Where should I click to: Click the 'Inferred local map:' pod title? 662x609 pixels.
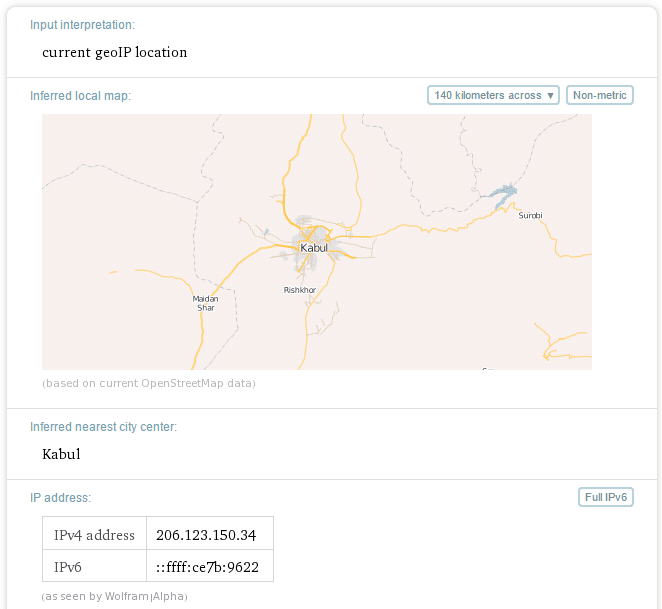[x=80, y=96]
